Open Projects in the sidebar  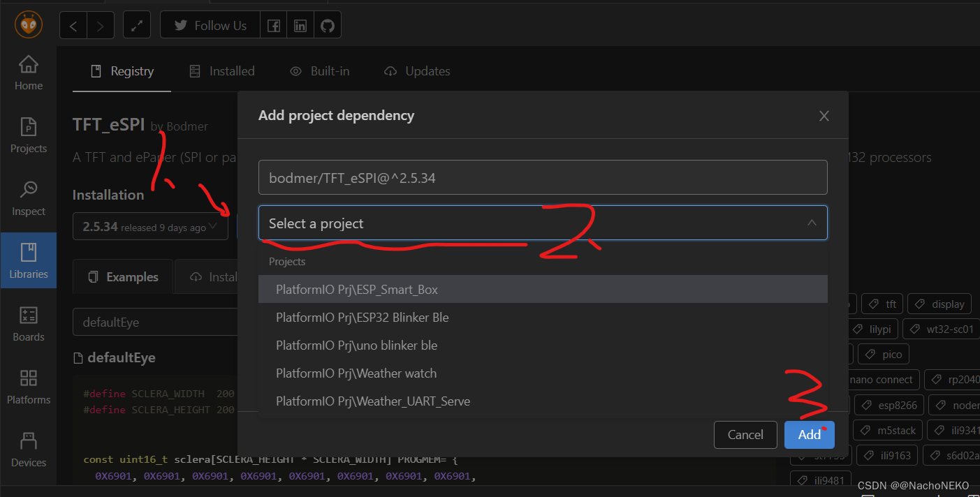[29, 135]
